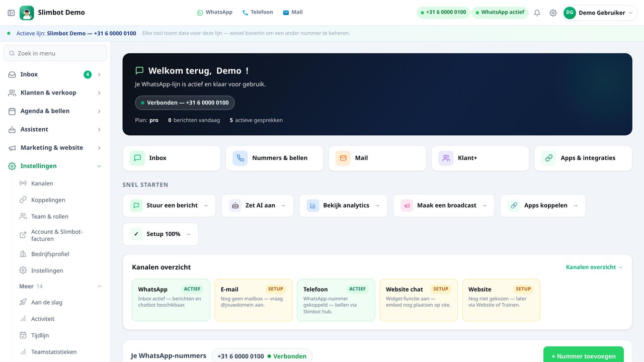Click the Zet AI aan quick action

click(x=258, y=206)
